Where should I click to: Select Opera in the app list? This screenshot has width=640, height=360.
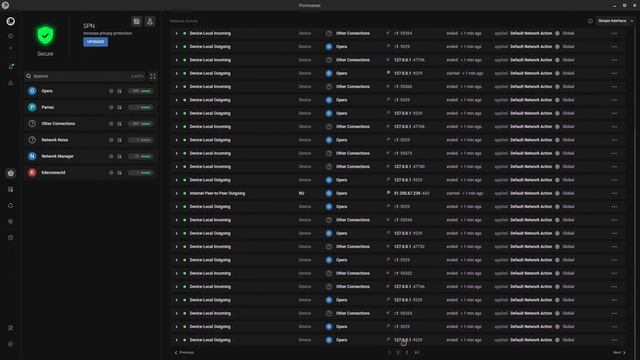click(x=91, y=91)
